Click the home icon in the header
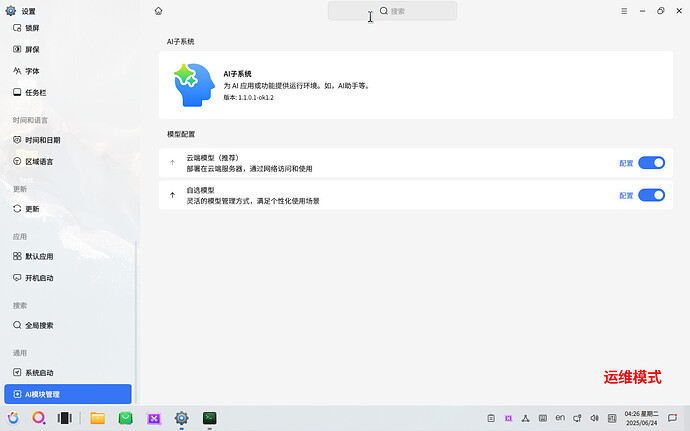Viewport: 690px width, 431px height. click(x=158, y=11)
